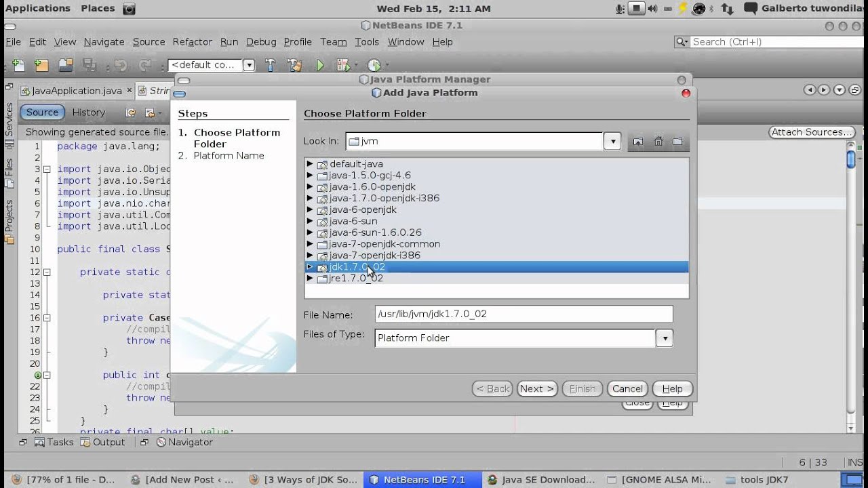This screenshot has height=488, width=868.
Task: Switch to History view in editor
Action: [89, 113]
